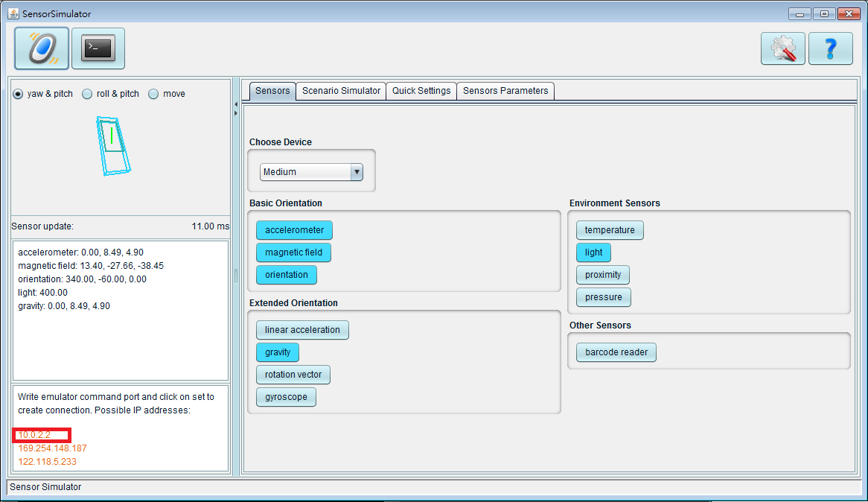This screenshot has width=868, height=502.
Task: Enable linear acceleration sensor
Action: [302, 330]
